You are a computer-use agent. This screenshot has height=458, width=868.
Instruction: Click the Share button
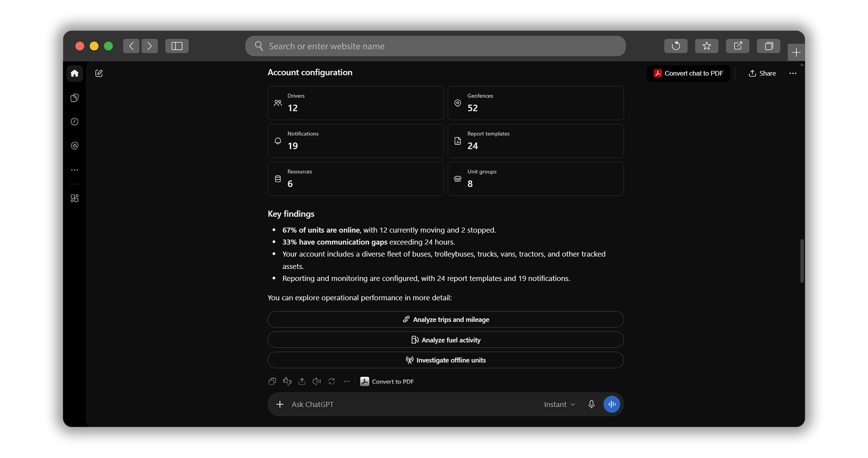(762, 73)
